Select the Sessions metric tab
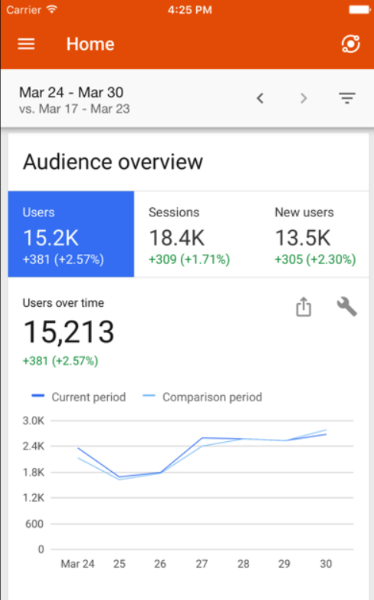 click(197, 234)
